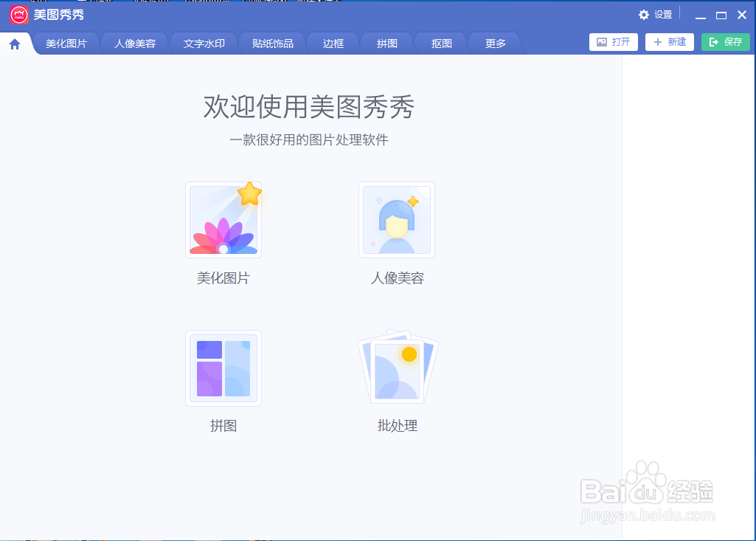Click the 新建 button to create new image

click(669, 42)
